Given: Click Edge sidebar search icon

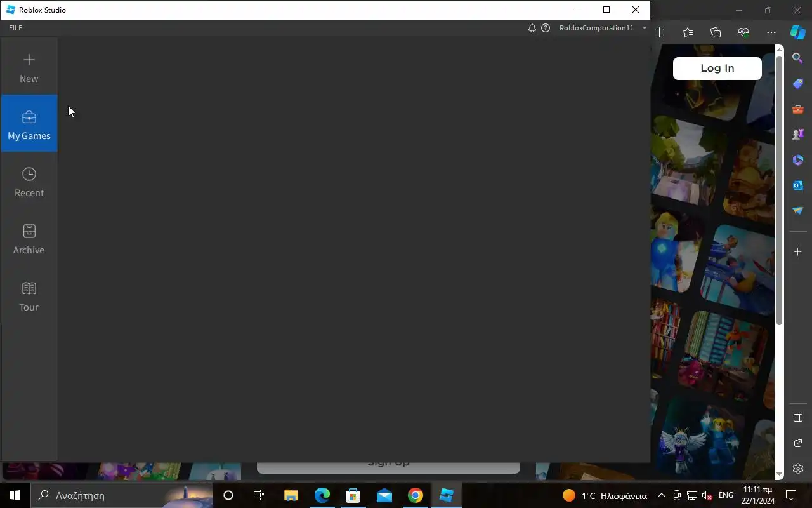Looking at the screenshot, I should tap(798, 58).
